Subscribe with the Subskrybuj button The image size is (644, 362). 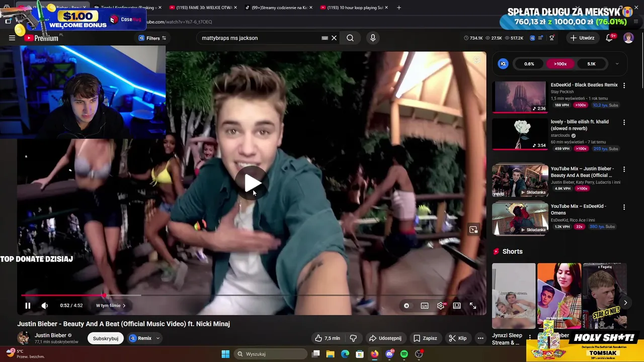tap(106, 338)
